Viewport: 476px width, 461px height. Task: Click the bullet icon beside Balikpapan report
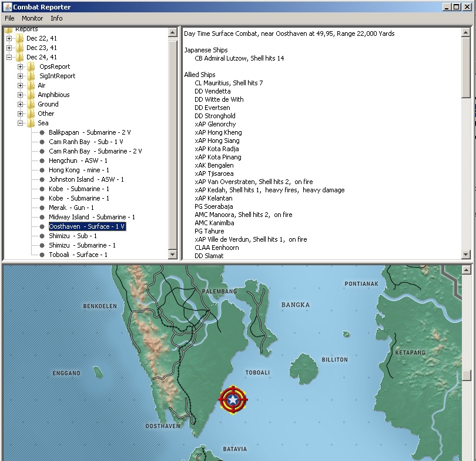click(x=42, y=132)
